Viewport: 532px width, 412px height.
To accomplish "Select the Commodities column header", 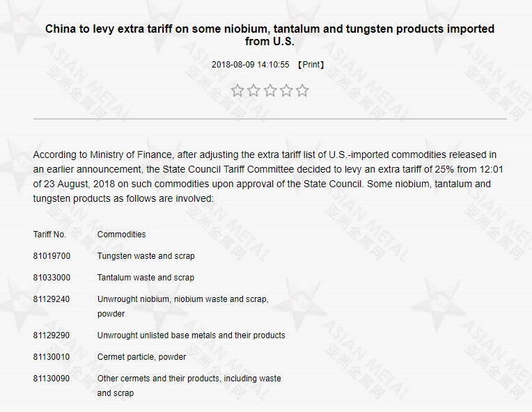I will pyautogui.click(x=121, y=235).
